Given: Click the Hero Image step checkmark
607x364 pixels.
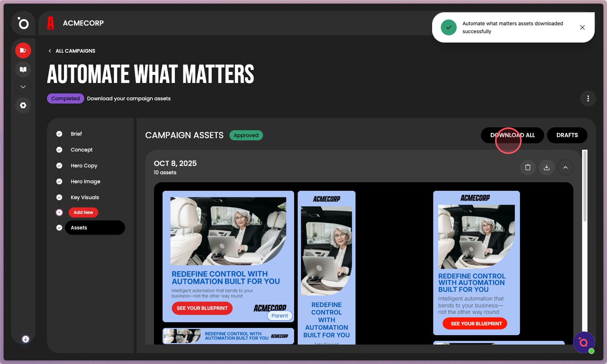Looking at the screenshot, I should point(59,182).
